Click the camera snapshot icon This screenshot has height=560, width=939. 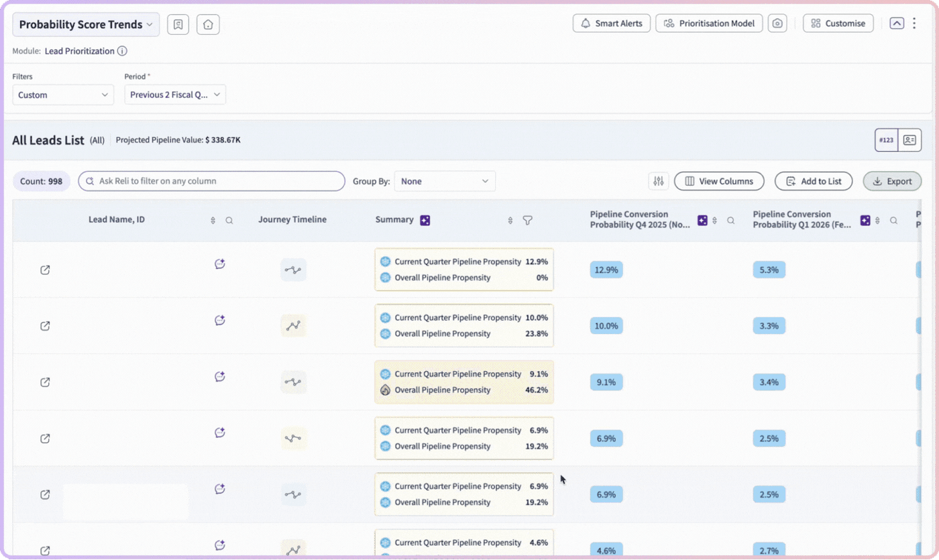pos(777,23)
